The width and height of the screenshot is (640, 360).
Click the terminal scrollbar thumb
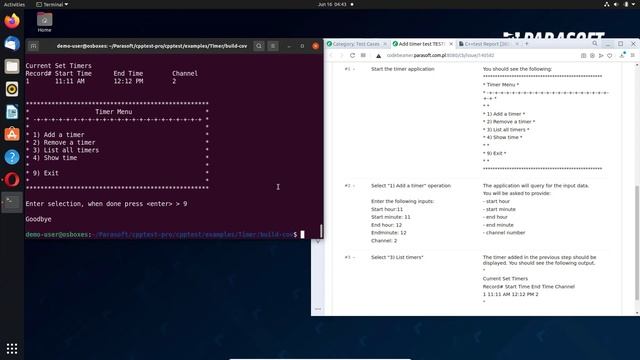pyautogui.click(x=321, y=231)
